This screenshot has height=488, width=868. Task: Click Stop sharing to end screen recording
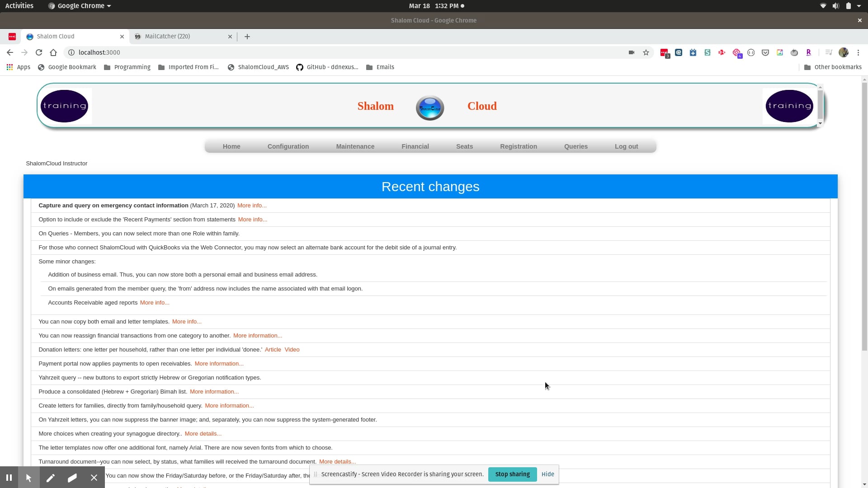pos(512,474)
